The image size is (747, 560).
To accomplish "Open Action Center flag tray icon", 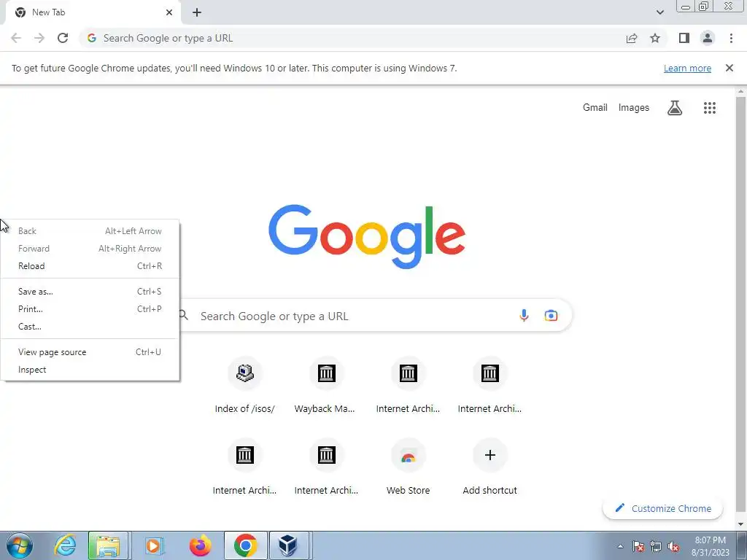I will coord(638,547).
